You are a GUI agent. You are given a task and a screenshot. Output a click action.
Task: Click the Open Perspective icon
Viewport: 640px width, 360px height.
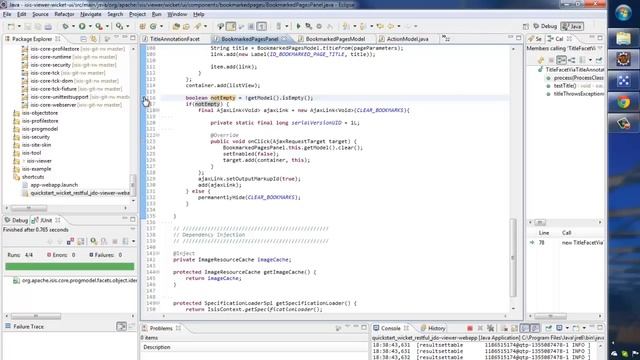tap(526, 27)
